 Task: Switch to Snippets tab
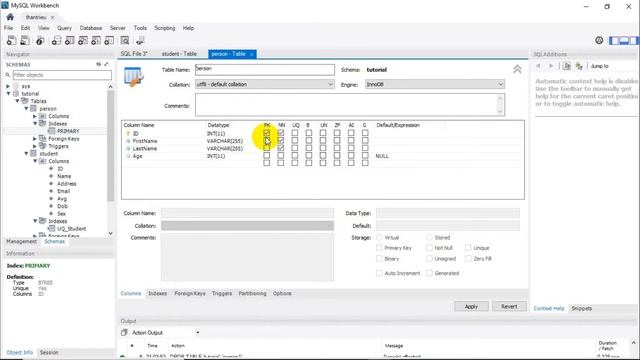coord(582,309)
